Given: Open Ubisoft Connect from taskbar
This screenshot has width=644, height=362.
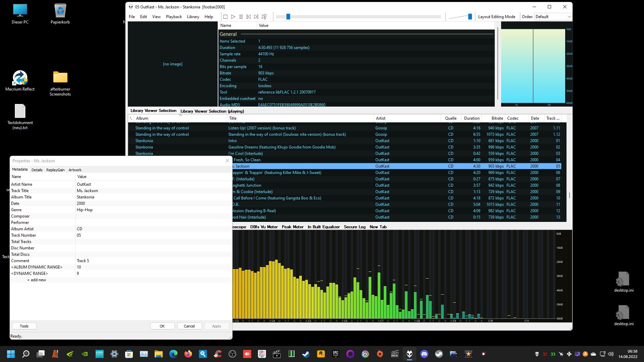Looking at the screenshot, I should (x=365, y=354).
